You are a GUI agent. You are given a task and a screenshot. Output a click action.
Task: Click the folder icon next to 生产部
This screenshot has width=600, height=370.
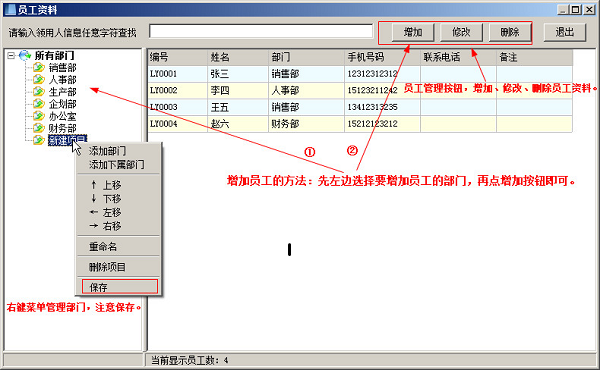click(39, 92)
